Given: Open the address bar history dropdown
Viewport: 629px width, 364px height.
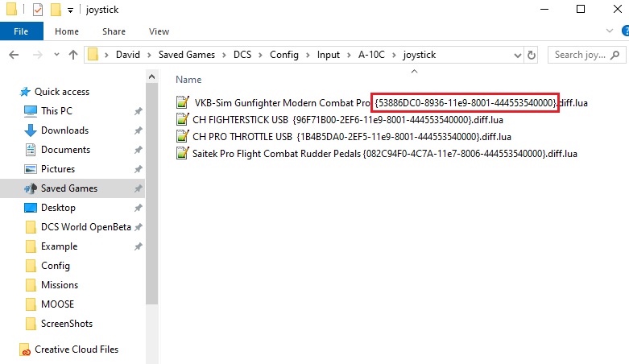Looking at the screenshot, I should [x=518, y=56].
